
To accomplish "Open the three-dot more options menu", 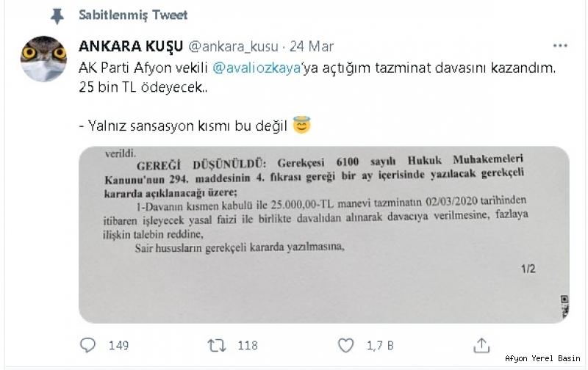I will click(x=560, y=46).
